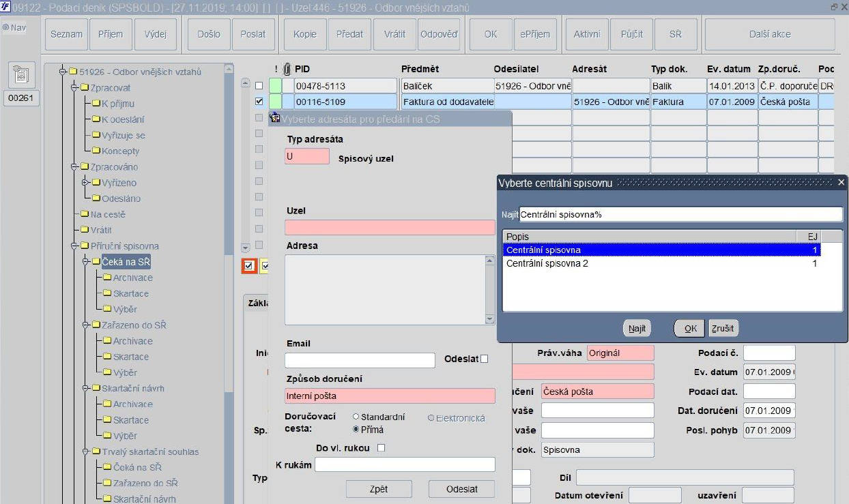The height and width of the screenshot is (504, 849).
Task: Collapse the Zpracováno tree node
Action: pyautogui.click(x=74, y=167)
